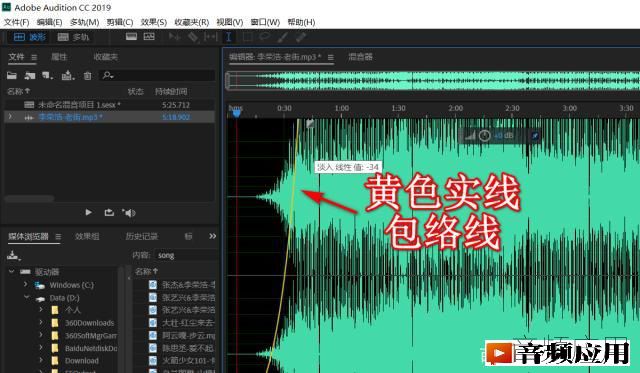Click the trash delete icon in Files panel

87,75
